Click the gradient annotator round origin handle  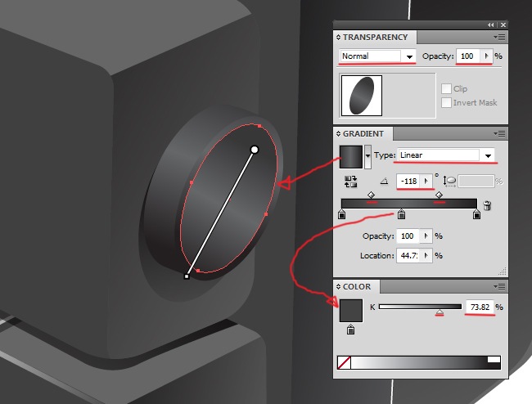point(255,150)
